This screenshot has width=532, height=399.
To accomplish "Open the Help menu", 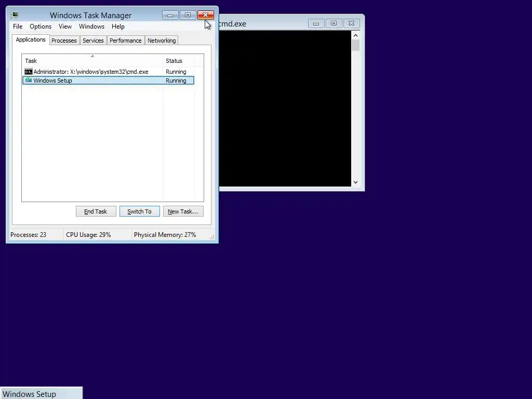I will pyautogui.click(x=118, y=26).
